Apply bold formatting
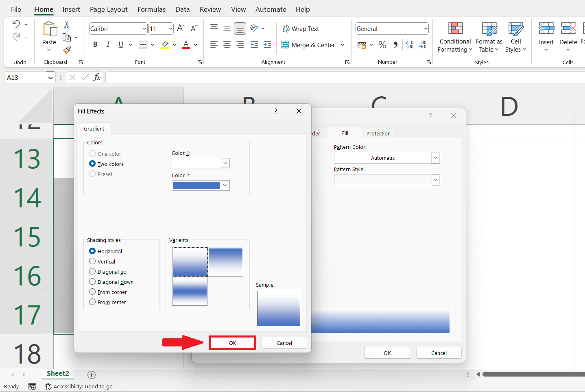This screenshot has width=585, height=392. point(95,45)
